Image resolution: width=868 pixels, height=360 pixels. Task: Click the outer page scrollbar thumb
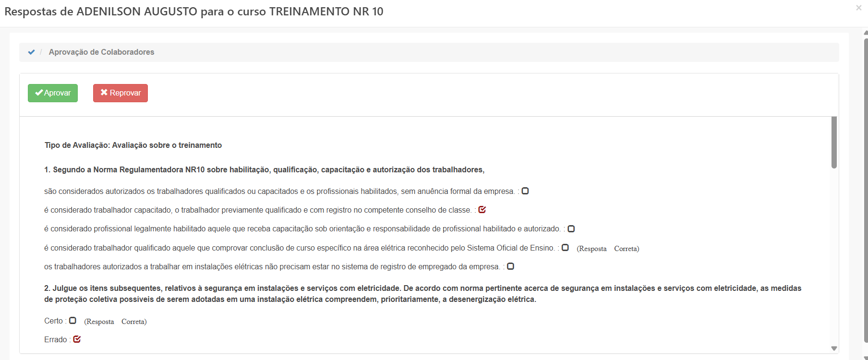click(865, 192)
